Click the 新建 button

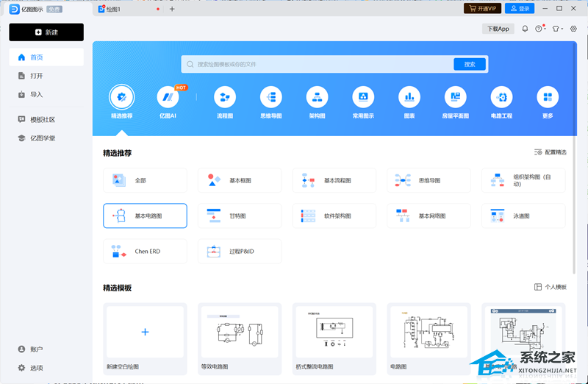pos(46,32)
